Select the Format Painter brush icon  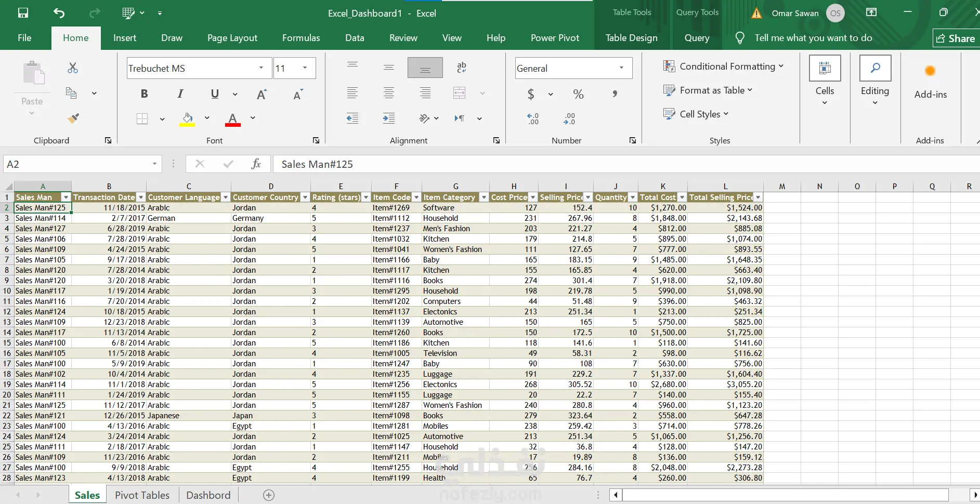click(73, 118)
